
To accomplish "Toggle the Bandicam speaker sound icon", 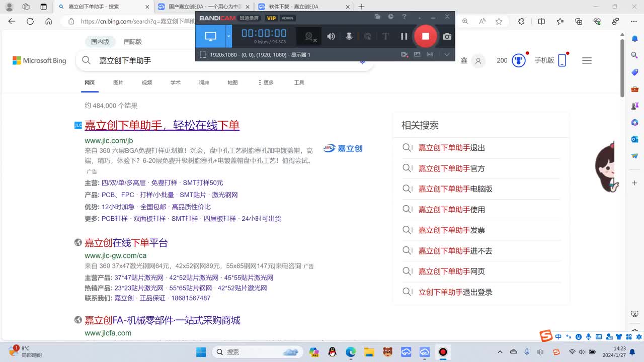I will click(x=331, y=36).
